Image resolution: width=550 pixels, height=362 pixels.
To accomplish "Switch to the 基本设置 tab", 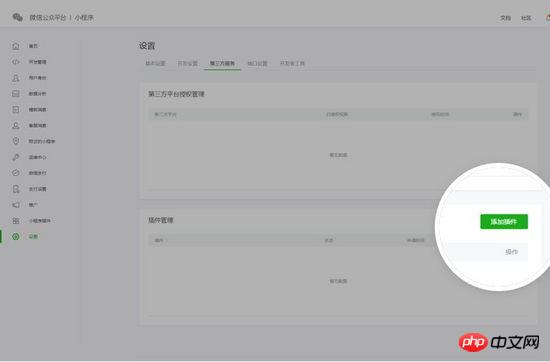I will (x=155, y=63).
